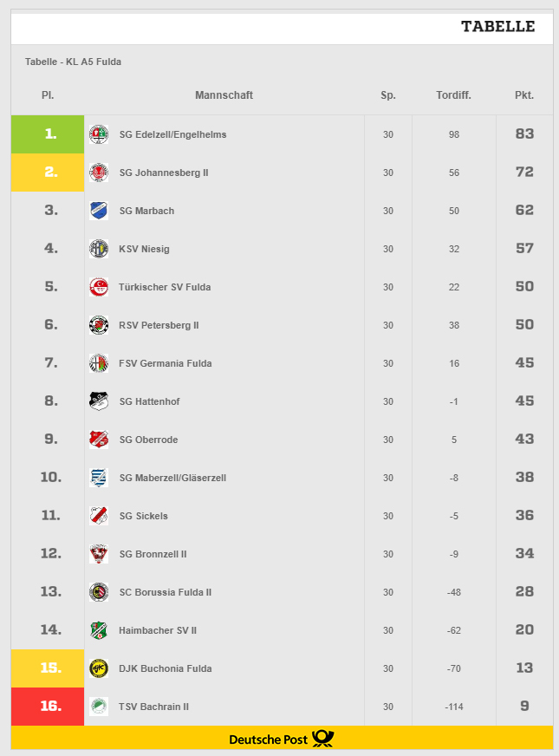The width and height of the screenshot is (559, 756).
Task: Click the DJK Buchonia Fulda yellow emblem
Action: pos(99,668)
